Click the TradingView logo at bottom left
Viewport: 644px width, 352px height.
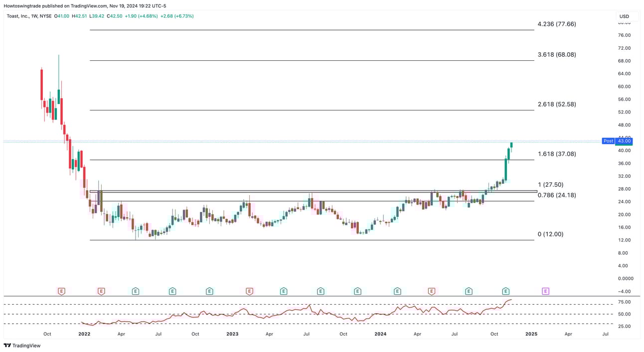coord(22,346)
